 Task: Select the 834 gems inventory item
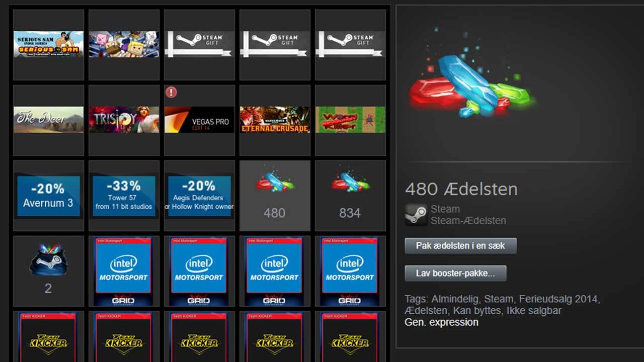350,196
